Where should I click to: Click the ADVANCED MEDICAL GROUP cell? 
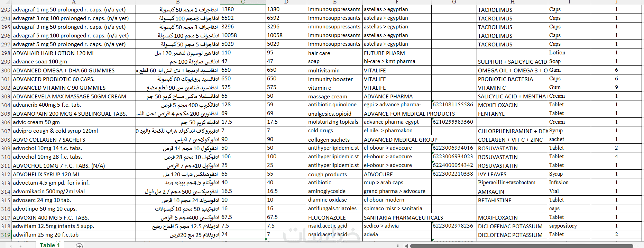coord(397,140)
